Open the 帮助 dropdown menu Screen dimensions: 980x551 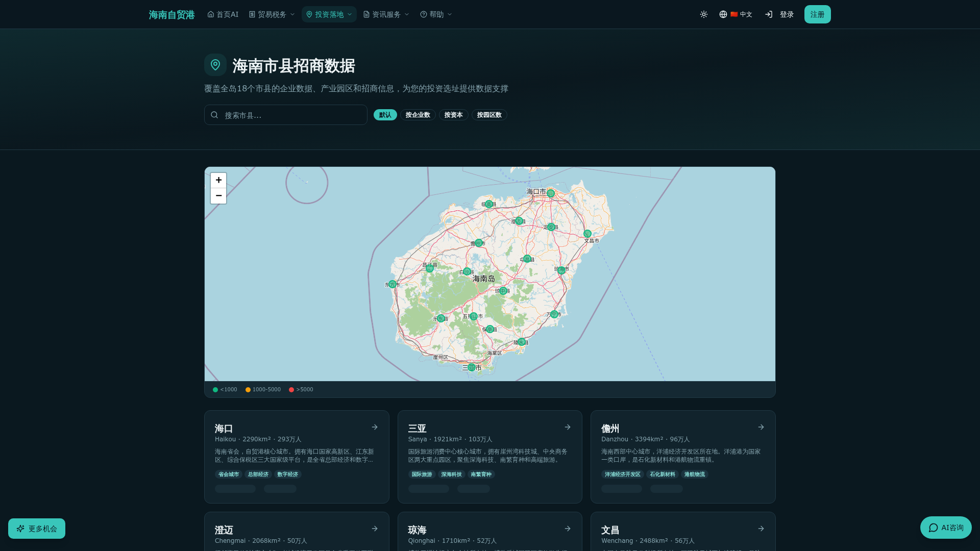[436, 14]
